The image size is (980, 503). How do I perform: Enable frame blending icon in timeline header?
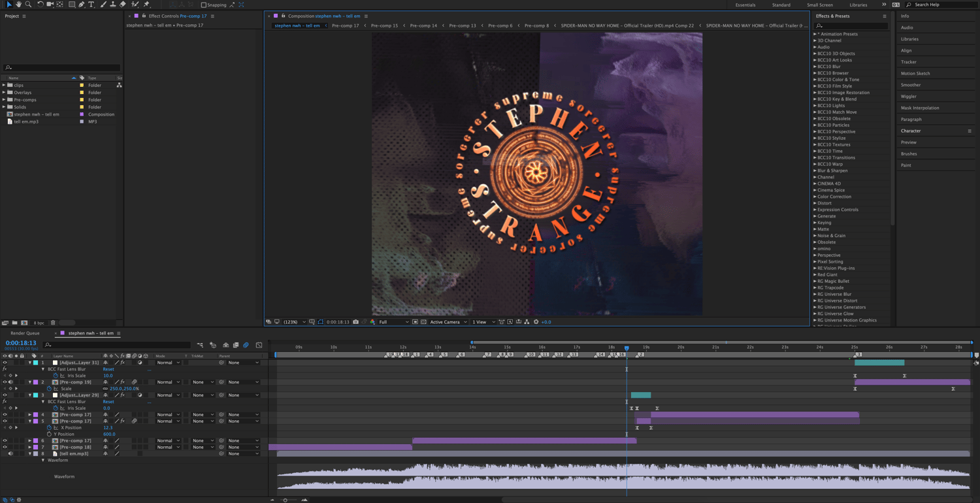pos(236,345)
